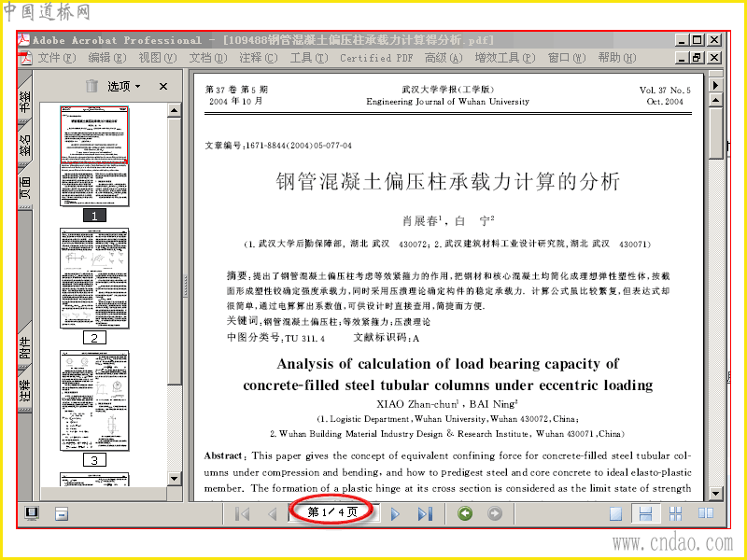This screenshot has width=747, height=560.
Task: Switch to continuous facing layout
Action: click(x=675, y=514)
